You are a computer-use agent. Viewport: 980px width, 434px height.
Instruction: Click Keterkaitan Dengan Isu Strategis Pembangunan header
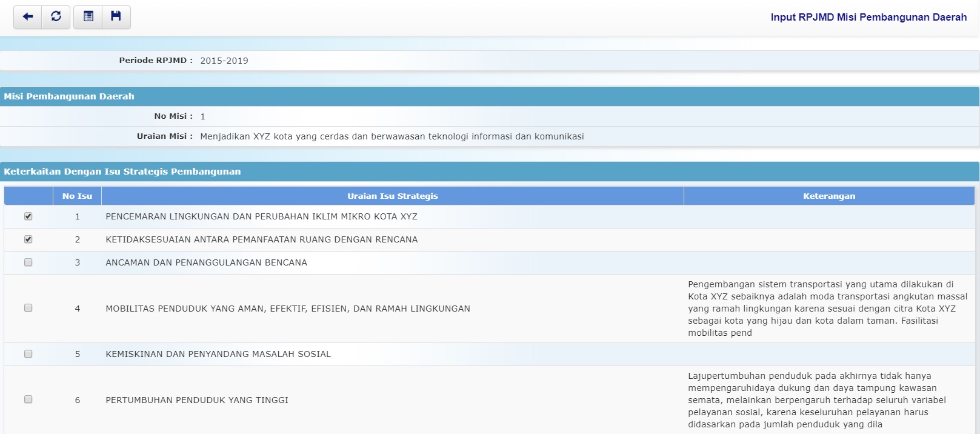(122, 172)
